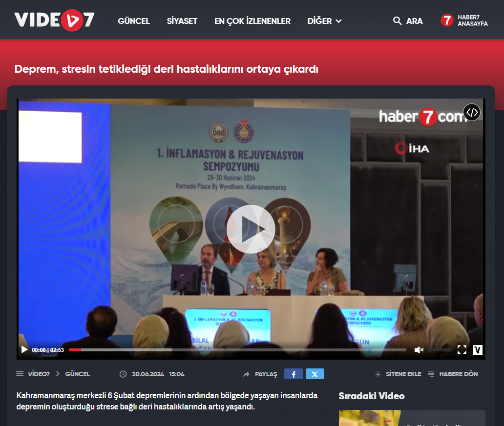Image resolution: width=504 pixels, height=426 pixels.
Task: Go to the SİYASET section
Action: click(x=182, y=21)
